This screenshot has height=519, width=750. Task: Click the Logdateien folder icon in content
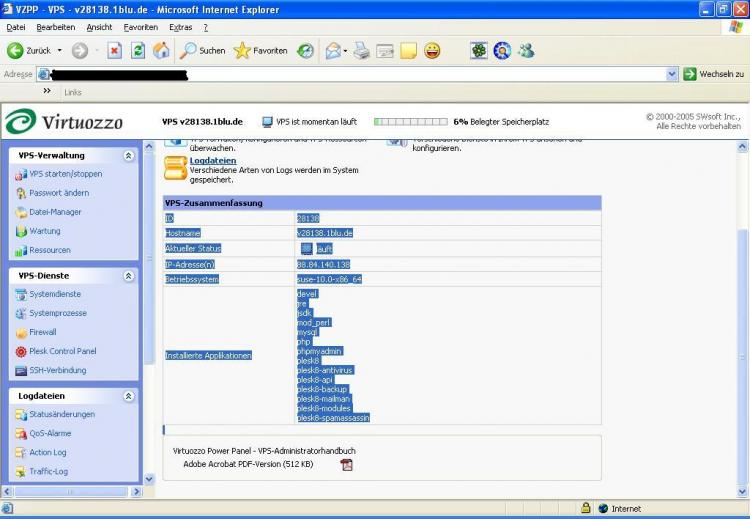click(x=176, y=168)
